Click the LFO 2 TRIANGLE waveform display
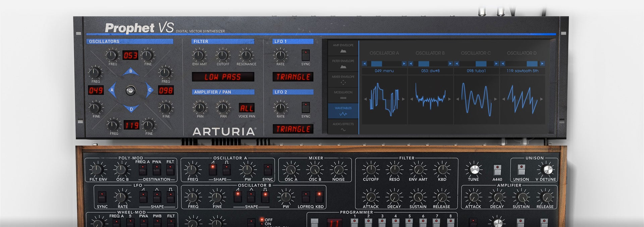 (293, 129)
